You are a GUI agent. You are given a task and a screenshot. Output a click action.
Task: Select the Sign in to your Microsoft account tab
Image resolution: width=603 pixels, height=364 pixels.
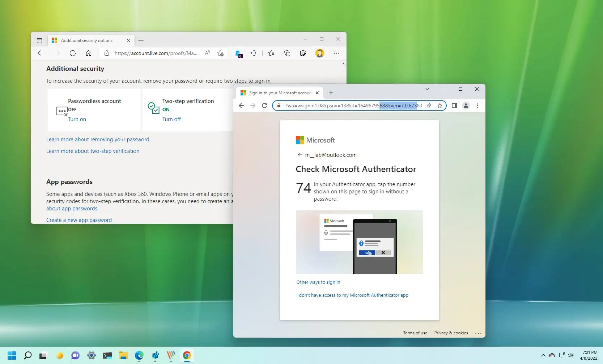point(279,93)
